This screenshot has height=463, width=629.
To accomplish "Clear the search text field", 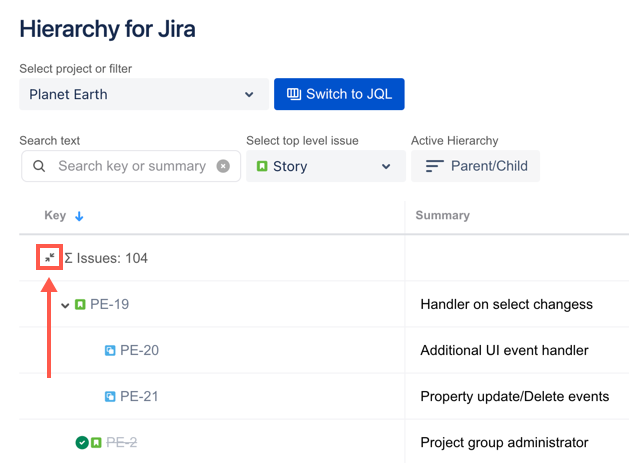I will coord(223,166).
